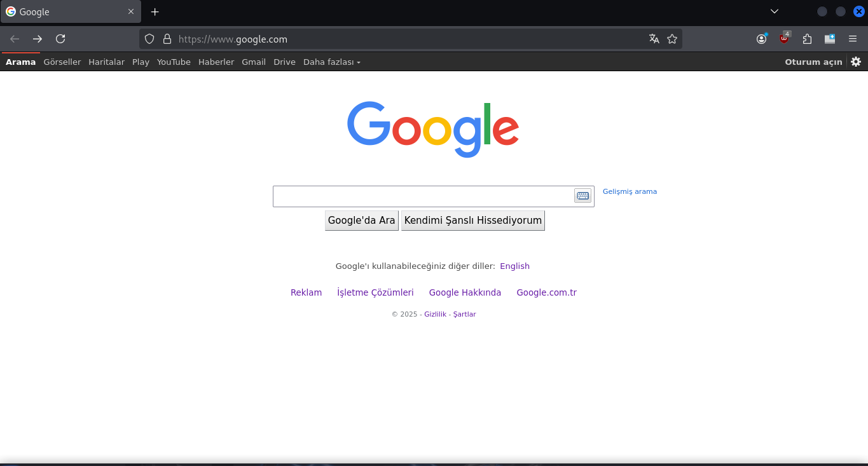Translate this page using the translate icon
The width and height of the screenshot is (868, 466).
654,39
